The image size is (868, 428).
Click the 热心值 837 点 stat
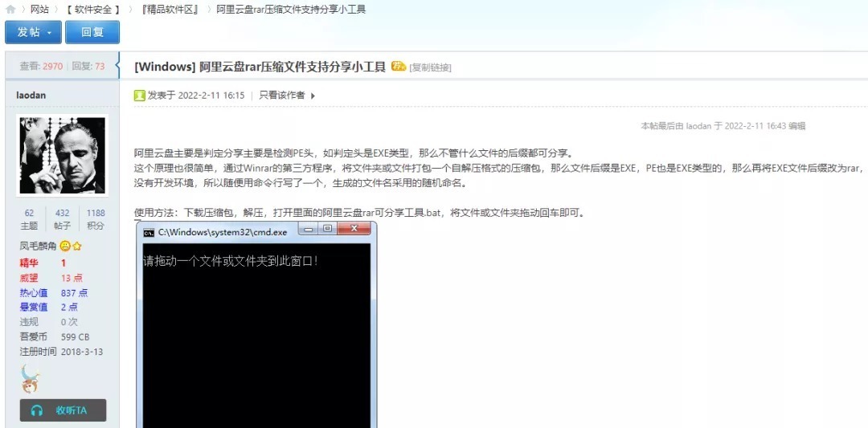54,292
